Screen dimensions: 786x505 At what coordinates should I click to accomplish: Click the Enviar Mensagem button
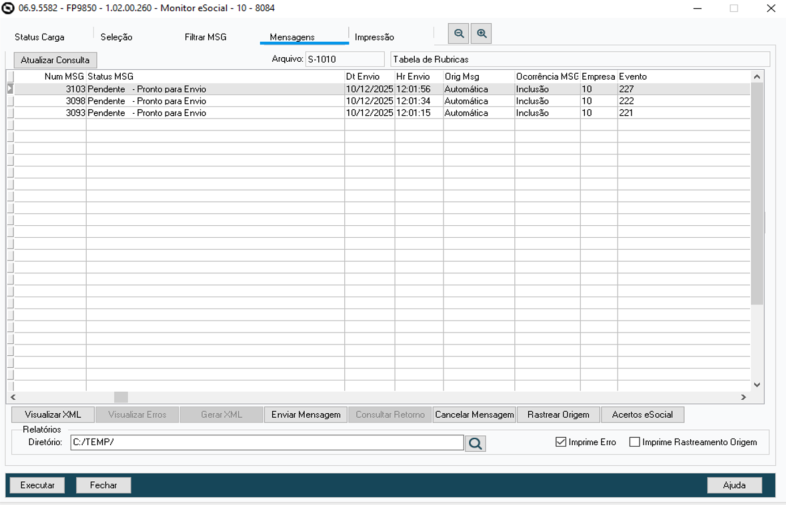(x=306, y=415)
